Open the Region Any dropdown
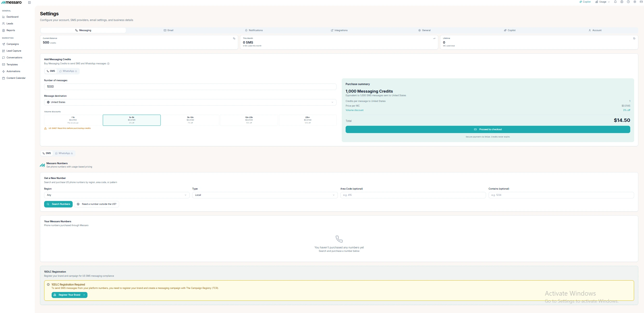The height and width of the screenshot is (313, 644). (117, 195)
